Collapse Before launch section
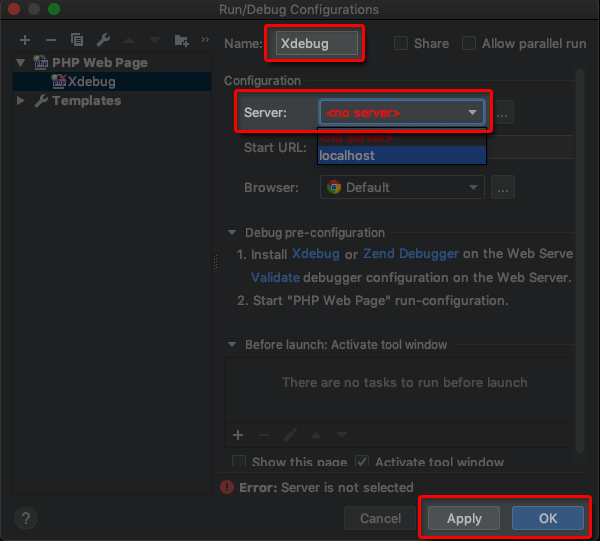 tap(232, 344)
